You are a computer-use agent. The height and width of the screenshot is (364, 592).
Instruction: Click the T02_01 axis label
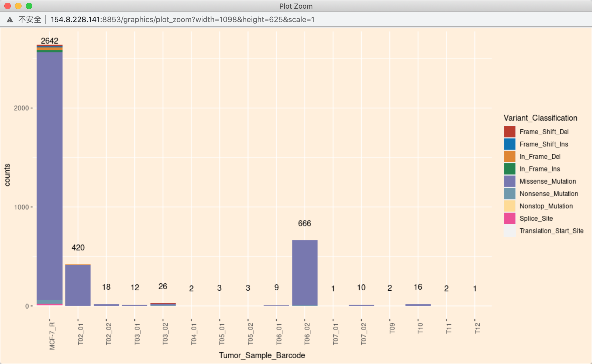click(80, 334)
